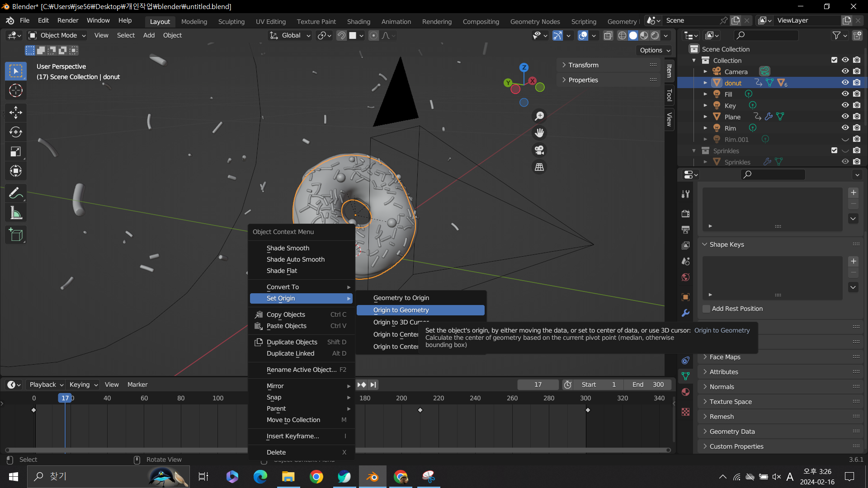Select the Move tool
Image resolution: width=868 pixels, height=488 pixels.
click(16, 112)
